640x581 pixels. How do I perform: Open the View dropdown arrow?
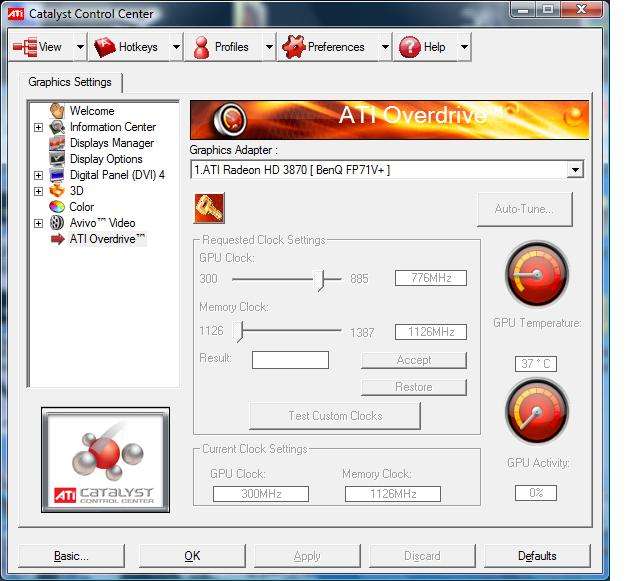click(x=80, y=47)
